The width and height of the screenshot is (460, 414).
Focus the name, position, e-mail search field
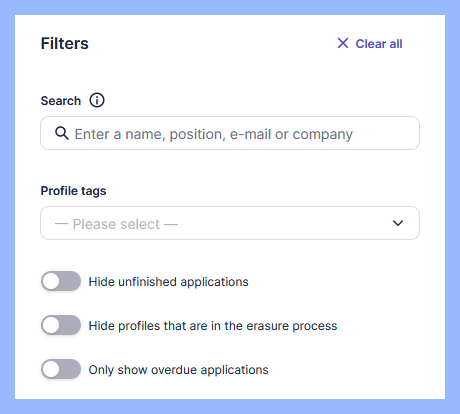pos(230,133)
